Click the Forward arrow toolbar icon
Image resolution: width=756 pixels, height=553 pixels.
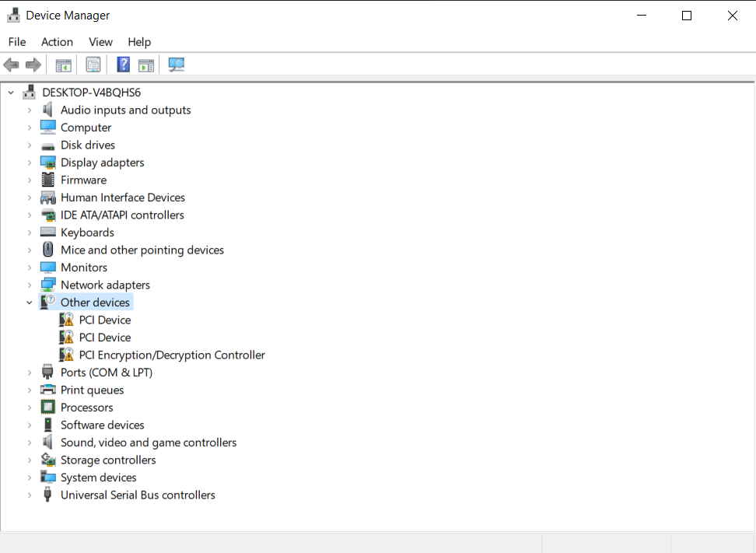pos(33,65)
